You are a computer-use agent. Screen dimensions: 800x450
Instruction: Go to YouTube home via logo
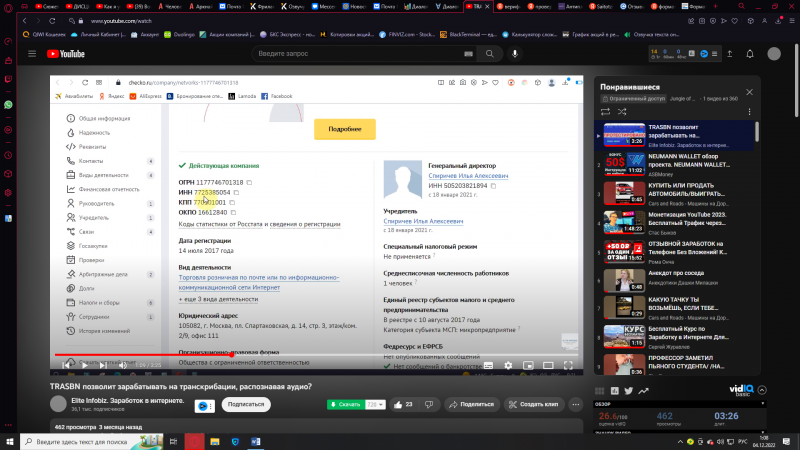pos(66,54)
